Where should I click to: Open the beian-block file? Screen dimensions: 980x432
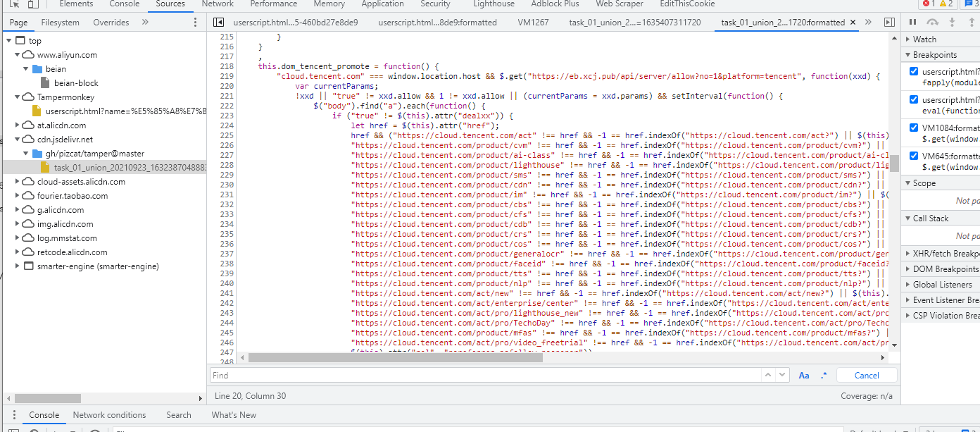[x=76, y=83]
